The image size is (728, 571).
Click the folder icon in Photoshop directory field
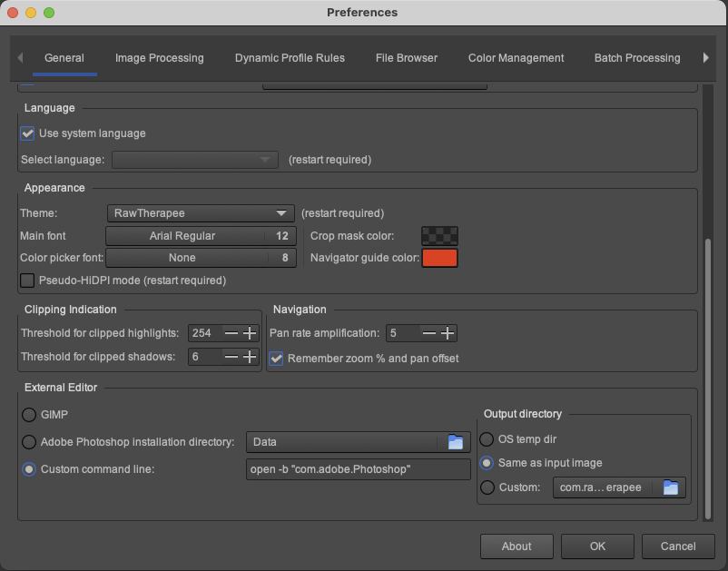click(456, 442)
